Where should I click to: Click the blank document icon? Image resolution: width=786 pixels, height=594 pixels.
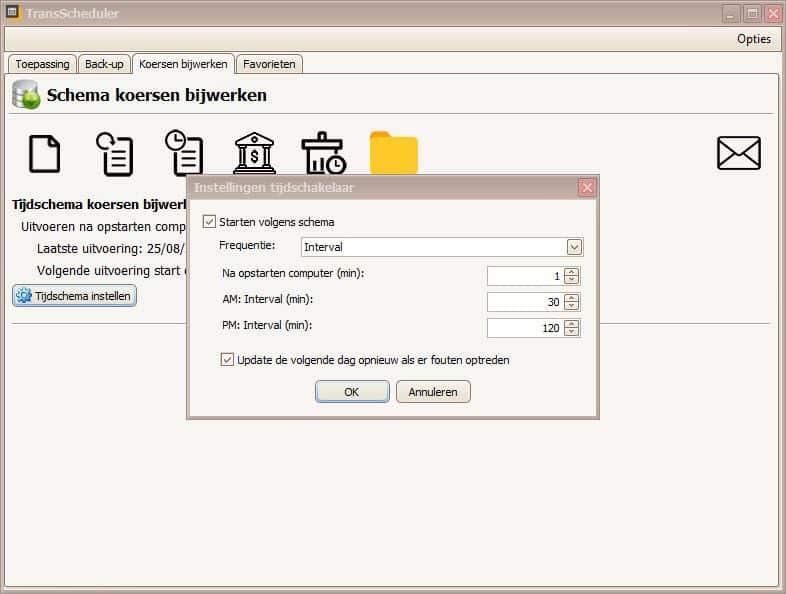click(x=44, y=154)
